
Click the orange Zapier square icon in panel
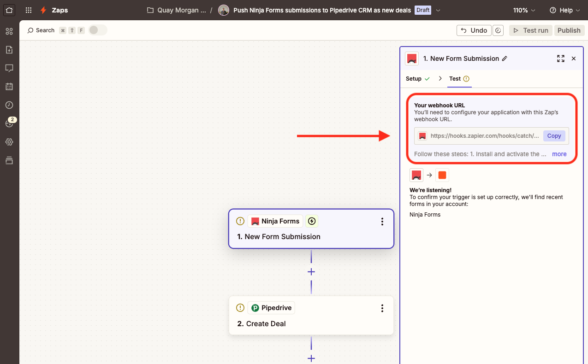442,175
